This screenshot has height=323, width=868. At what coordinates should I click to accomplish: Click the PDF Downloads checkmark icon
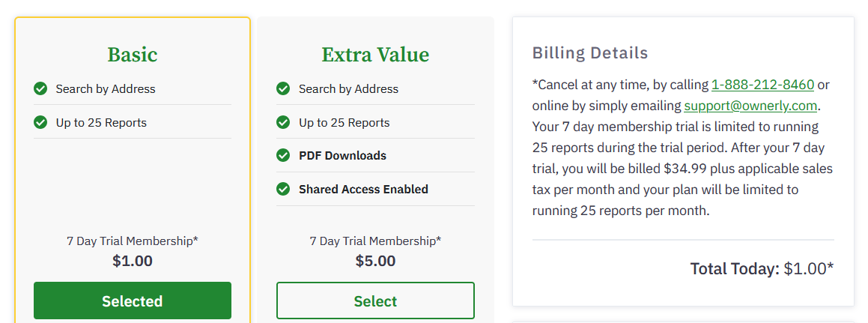coord(283,155)
